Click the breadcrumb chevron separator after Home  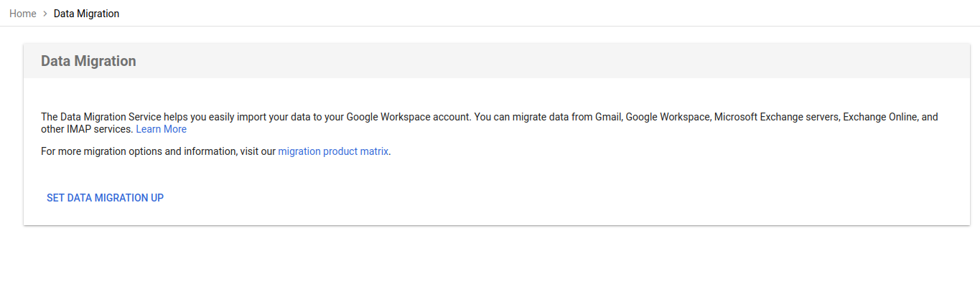[45, 14]
